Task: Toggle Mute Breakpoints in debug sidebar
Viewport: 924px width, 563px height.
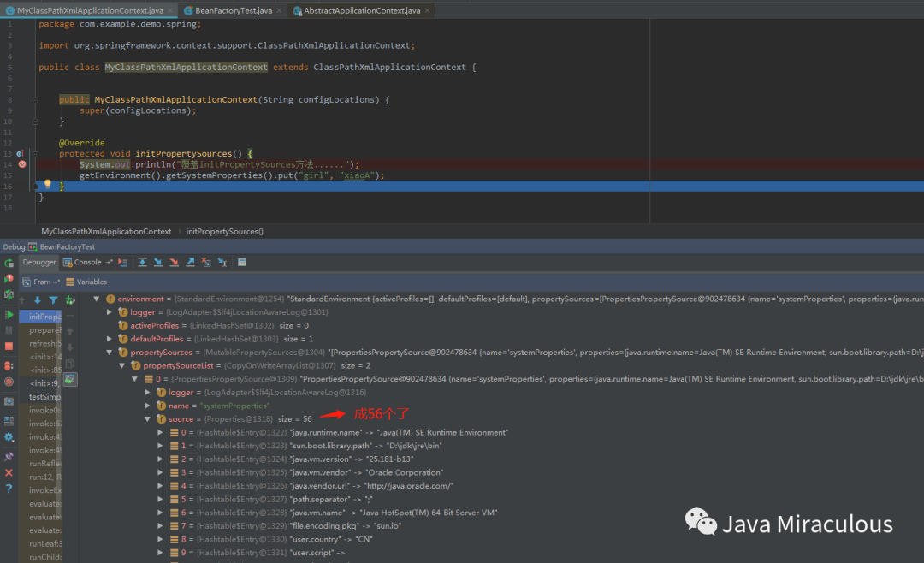Action: click(x=9, y=382)
